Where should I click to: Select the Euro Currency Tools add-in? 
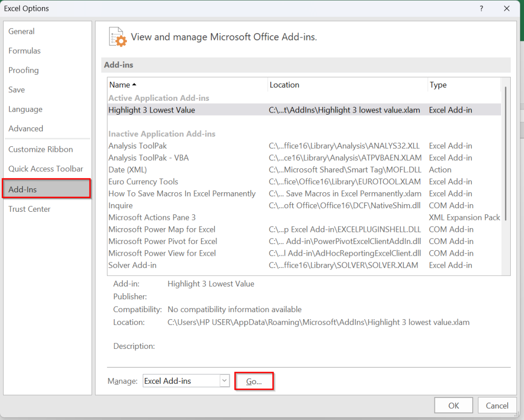[143, 182]
